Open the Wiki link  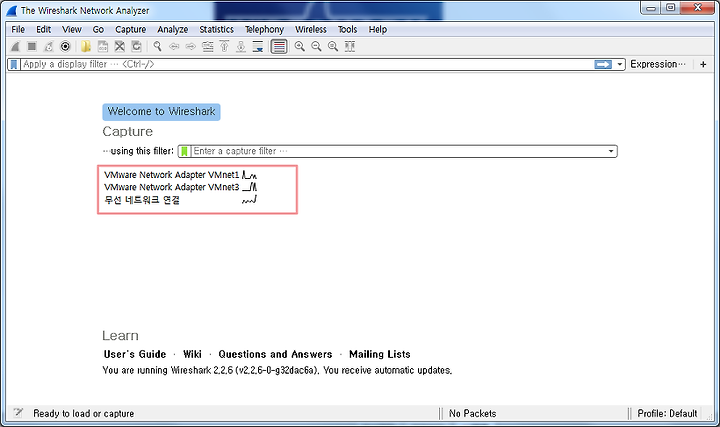click(192, 354)
